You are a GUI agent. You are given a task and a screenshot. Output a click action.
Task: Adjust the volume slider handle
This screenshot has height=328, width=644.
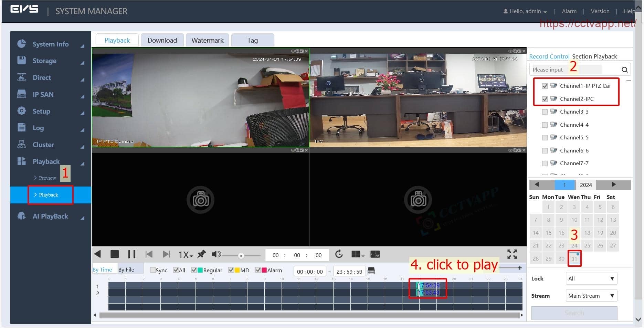tap(241, 256)
